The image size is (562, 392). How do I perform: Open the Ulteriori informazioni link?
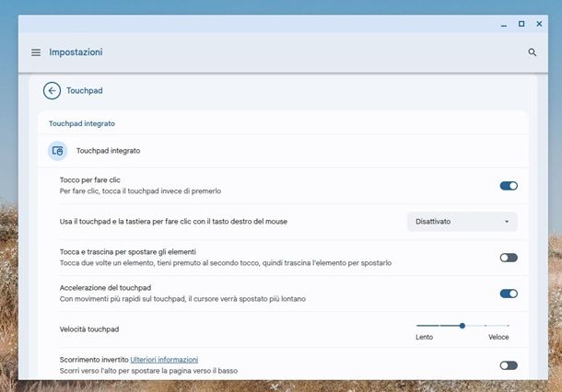pyautogui.click(x=164, y=360)
